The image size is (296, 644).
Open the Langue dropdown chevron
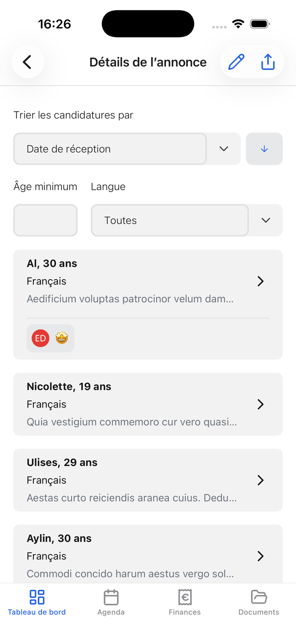coord(265,220)
